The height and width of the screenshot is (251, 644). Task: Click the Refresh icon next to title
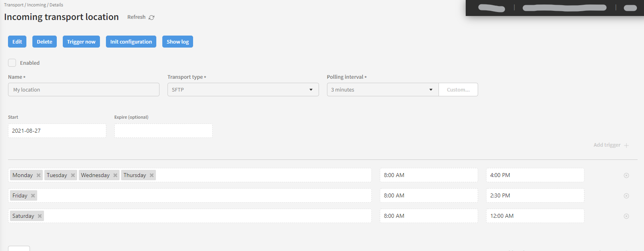pyautogui.click(x=152, y=18)
